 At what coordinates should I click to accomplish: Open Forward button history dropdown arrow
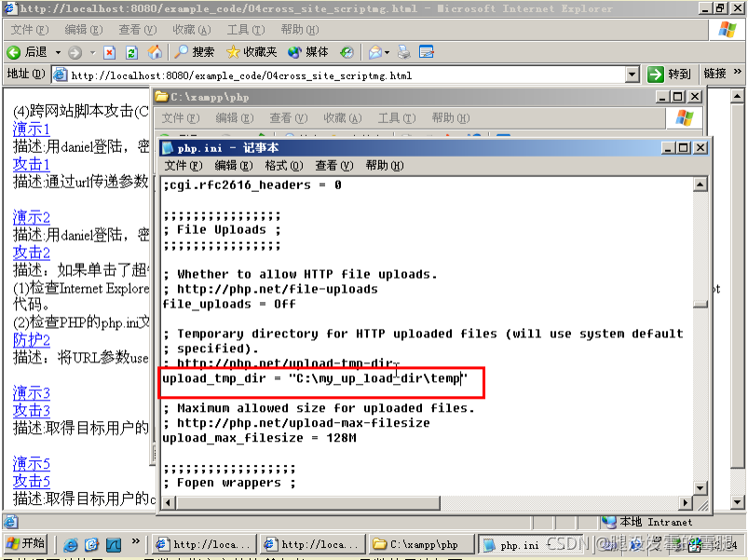tap(92, 52)
